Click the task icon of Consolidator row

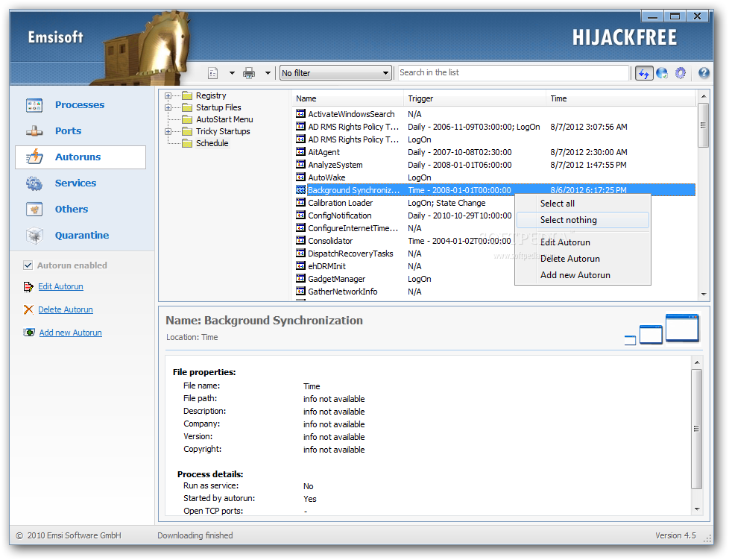[301, 241]
